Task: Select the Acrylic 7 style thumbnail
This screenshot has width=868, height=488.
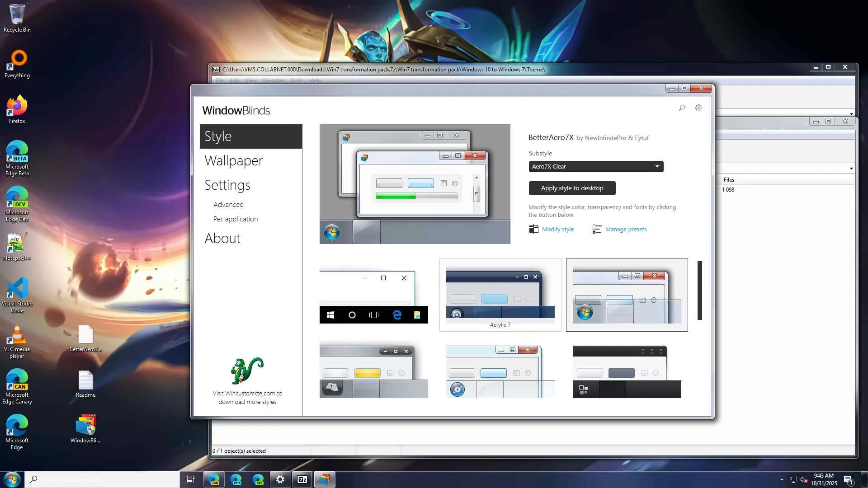Action: 500,295
